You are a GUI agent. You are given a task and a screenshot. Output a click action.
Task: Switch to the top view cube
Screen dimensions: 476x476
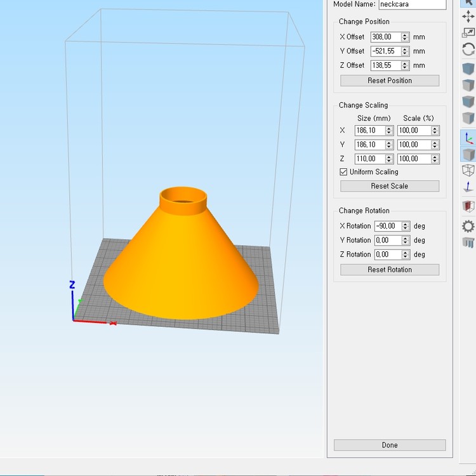pyautogui.click(x=468, y=85)
